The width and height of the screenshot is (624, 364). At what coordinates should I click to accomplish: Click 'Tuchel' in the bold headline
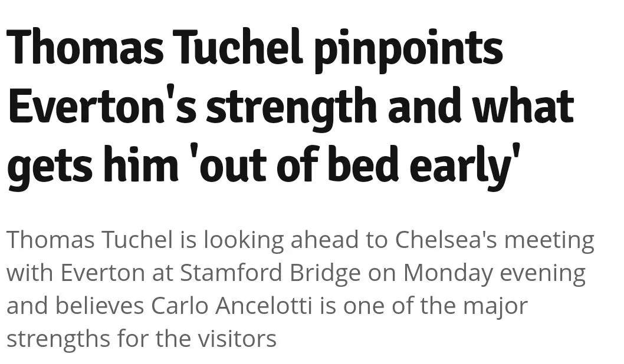click(238, 48)
